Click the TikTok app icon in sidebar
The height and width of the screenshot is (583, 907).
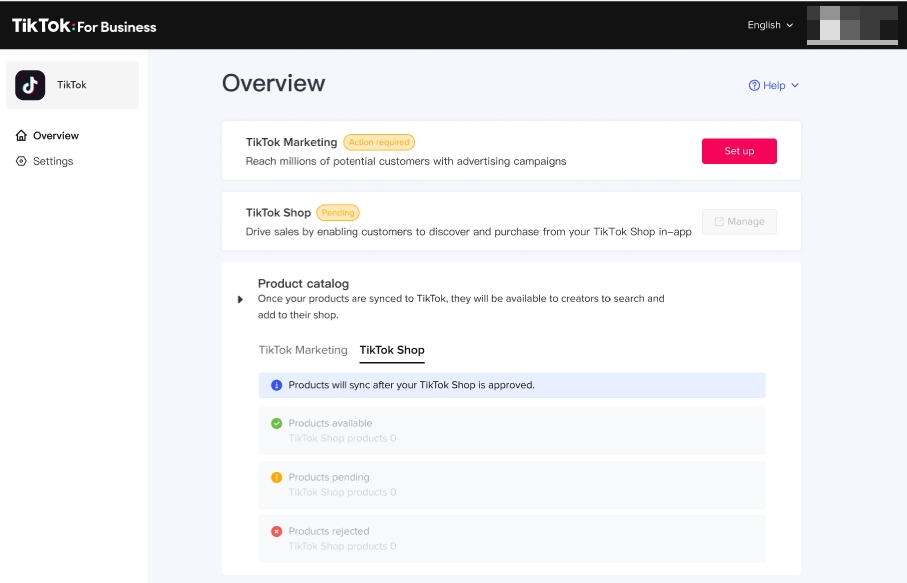(x=30, y=86)
